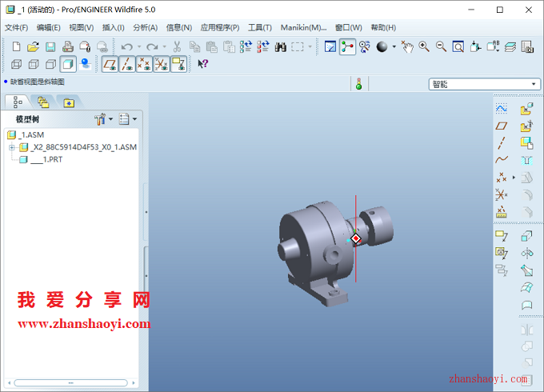Expand the _X2_88C5914D4F53_X0_1.ASM tree node

pos(12,147)
